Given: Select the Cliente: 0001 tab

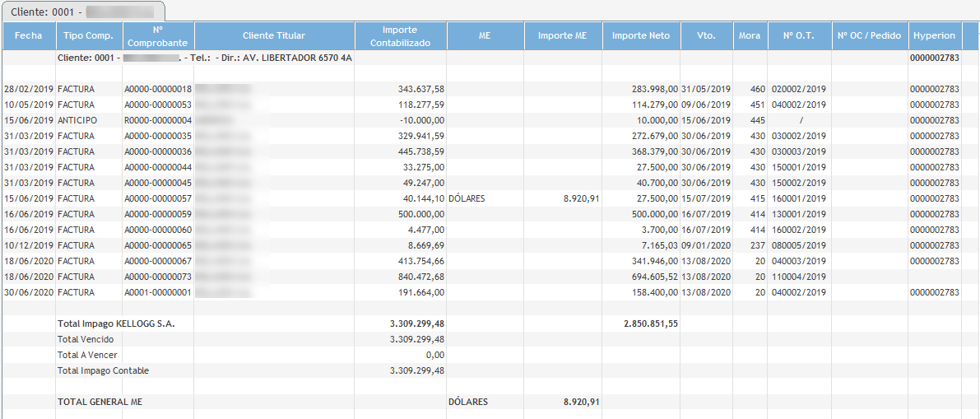Looking at the screenshot, I should [82, 12].
